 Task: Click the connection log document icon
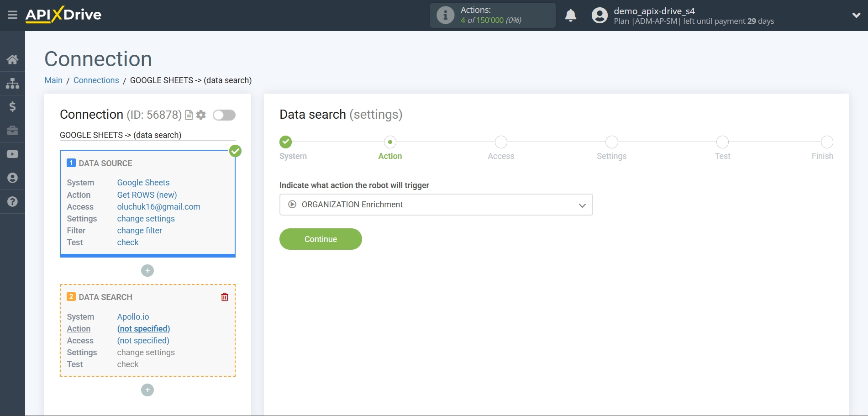189,115
